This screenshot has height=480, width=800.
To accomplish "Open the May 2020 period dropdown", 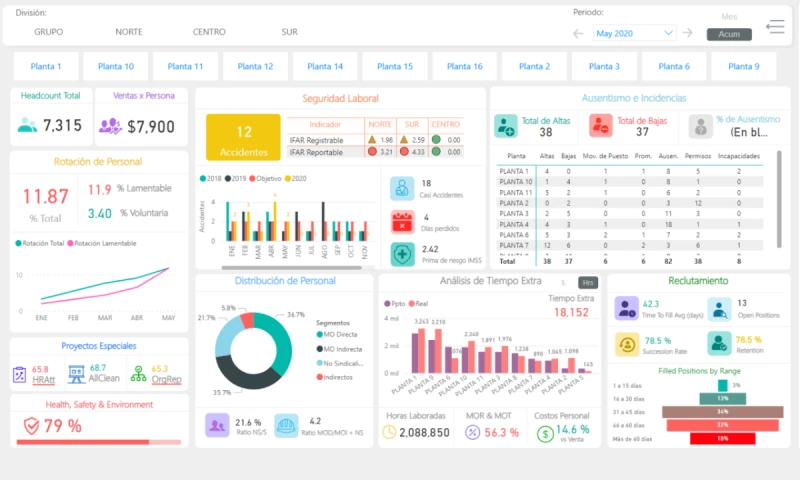I will coord(634,33).
